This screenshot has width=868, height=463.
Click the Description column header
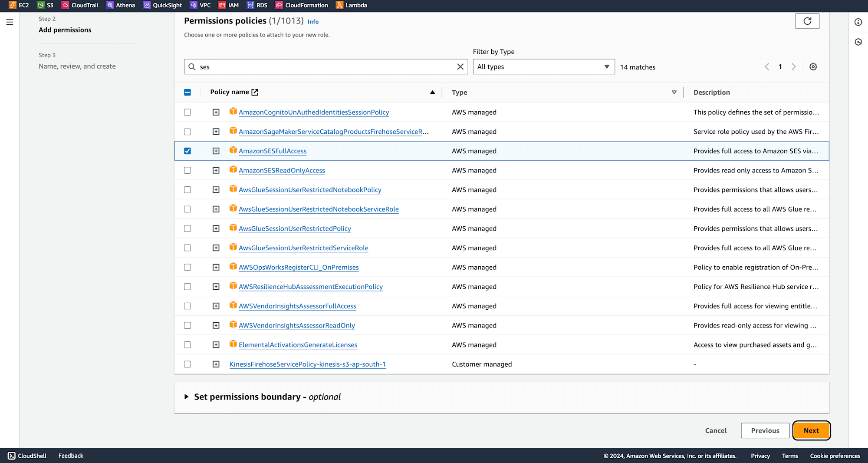tap(712, 92)
